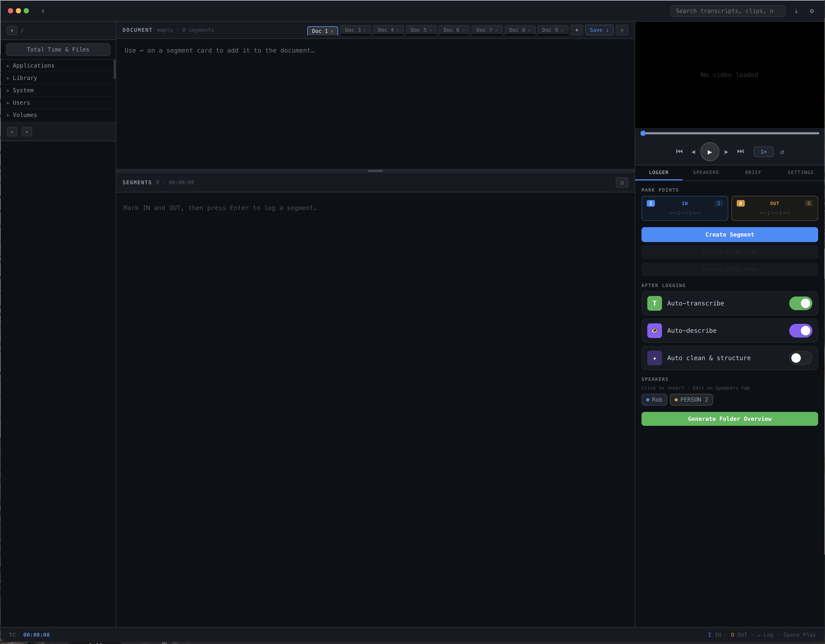Close the document panel with the X button
Image resolution: width=825 pixels, height=644 pixels.
(622, 30)
